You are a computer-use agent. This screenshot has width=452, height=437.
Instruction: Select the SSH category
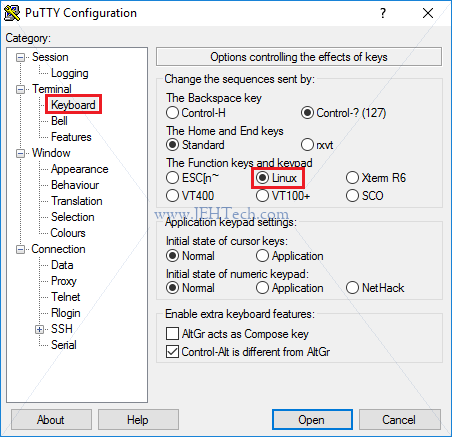pyautogui.click(x=62, y=329)
